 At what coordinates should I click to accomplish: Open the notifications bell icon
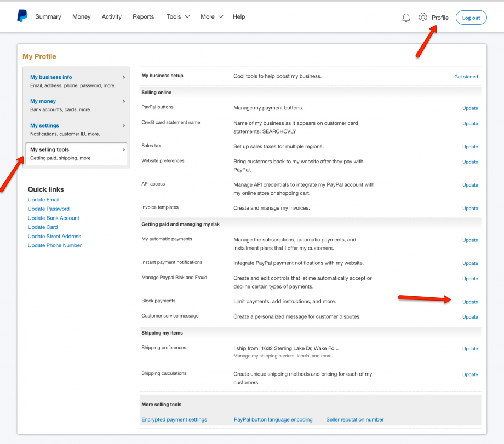(406, 18)
